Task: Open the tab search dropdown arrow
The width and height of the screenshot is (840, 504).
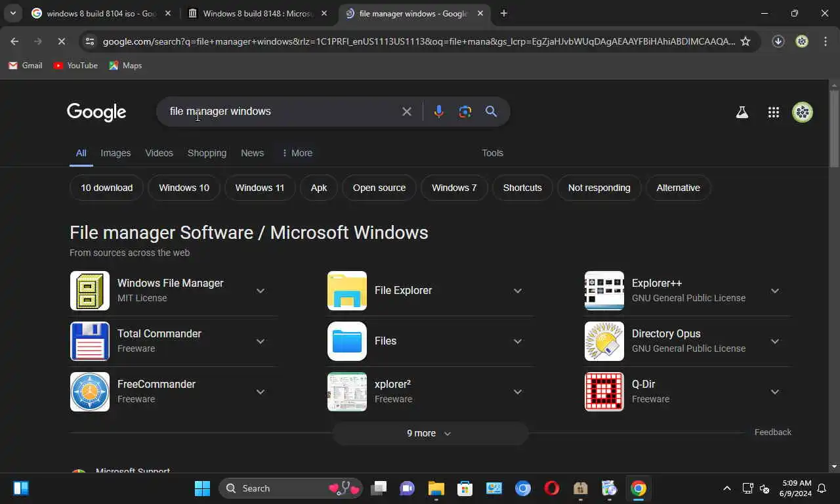Action: [12, 13]
